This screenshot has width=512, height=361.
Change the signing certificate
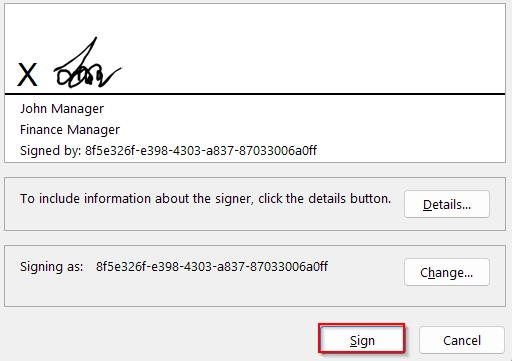447,272
